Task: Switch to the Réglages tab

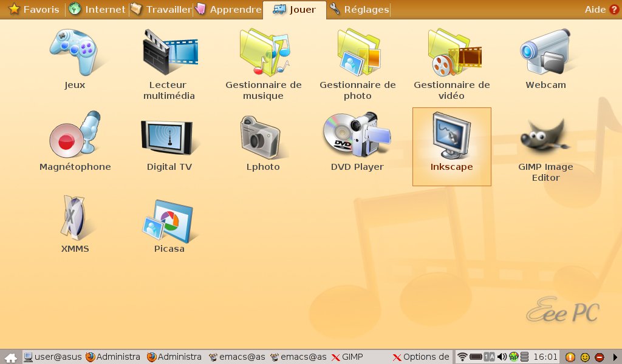Action: (x=360, y=9)
